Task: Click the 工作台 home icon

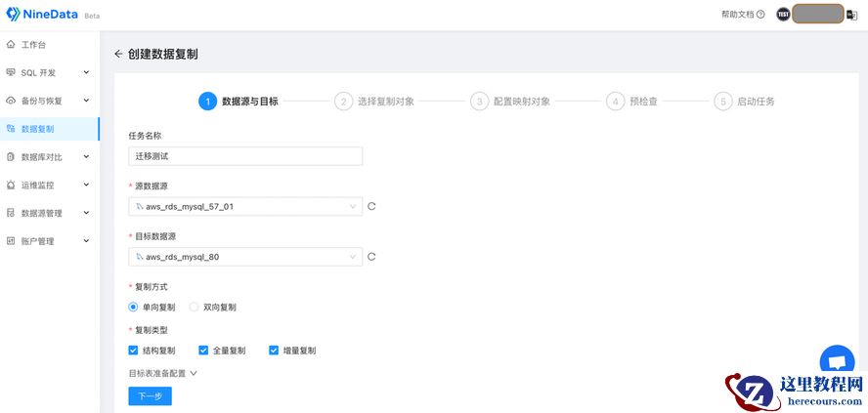Action: [x=11, y=45]
